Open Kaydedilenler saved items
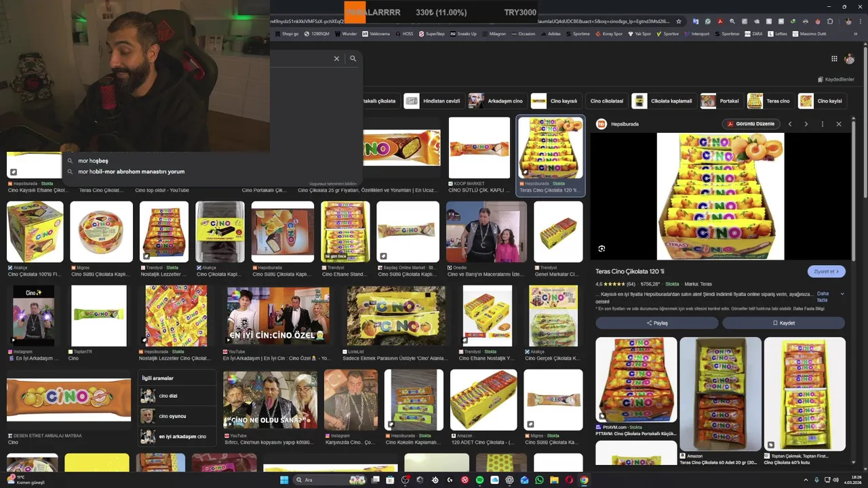 tap(836, 79)
